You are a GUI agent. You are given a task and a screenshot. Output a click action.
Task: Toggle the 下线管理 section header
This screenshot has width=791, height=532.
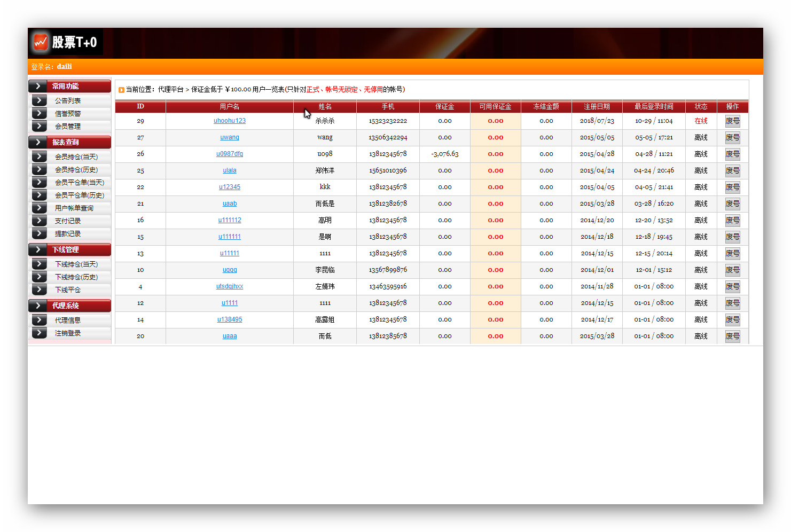69,249
